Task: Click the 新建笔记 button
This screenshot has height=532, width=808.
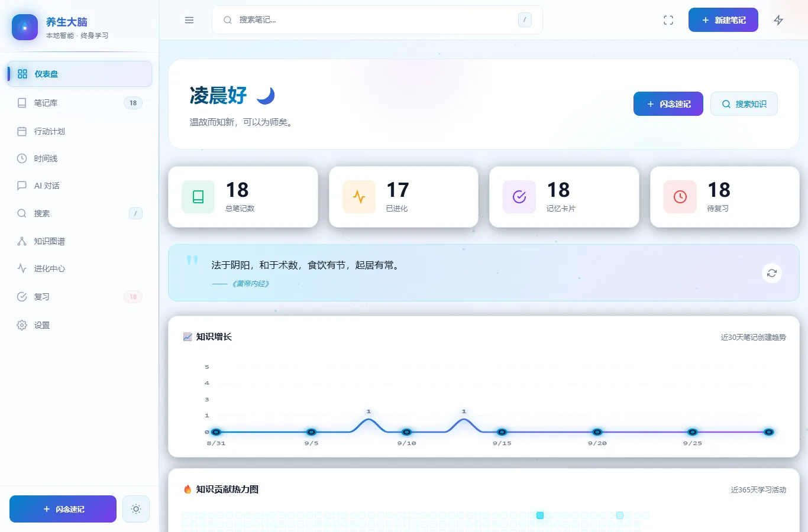Action: click(723, 20)
